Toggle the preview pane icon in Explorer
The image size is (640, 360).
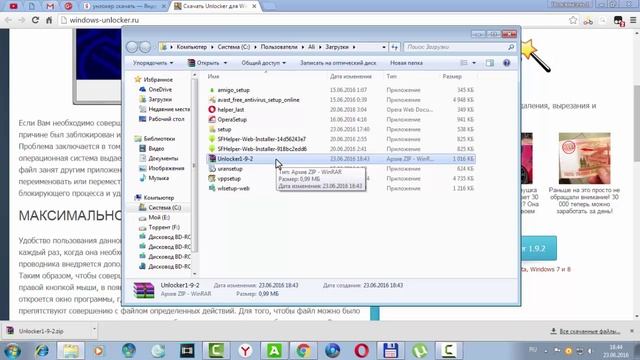point(490,63)
